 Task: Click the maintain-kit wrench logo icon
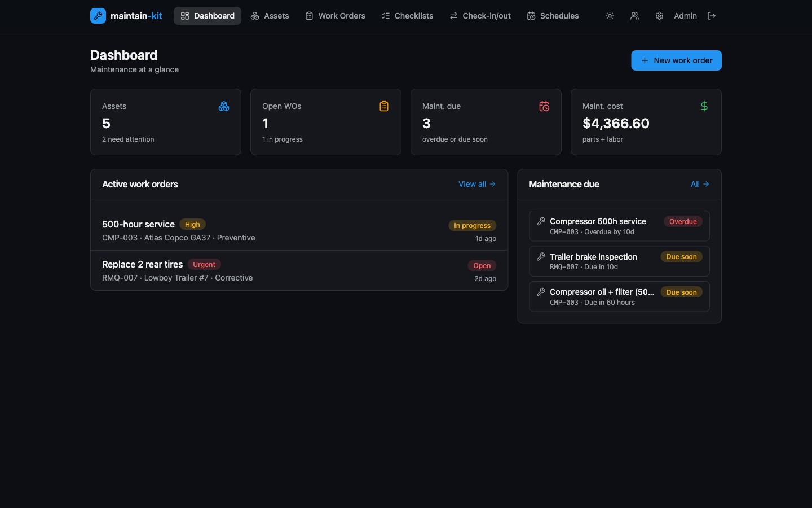tap(98, 16)
